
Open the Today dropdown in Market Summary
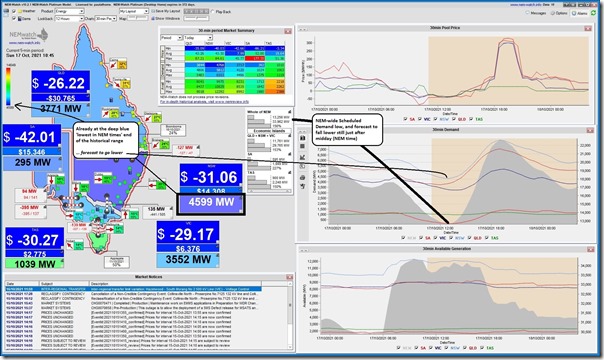(x=198, y=38)
